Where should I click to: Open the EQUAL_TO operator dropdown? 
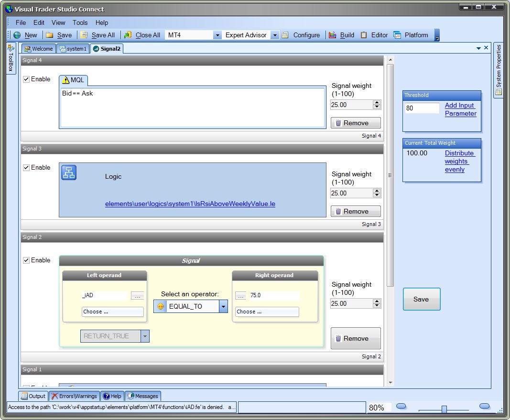click(223, 306)
